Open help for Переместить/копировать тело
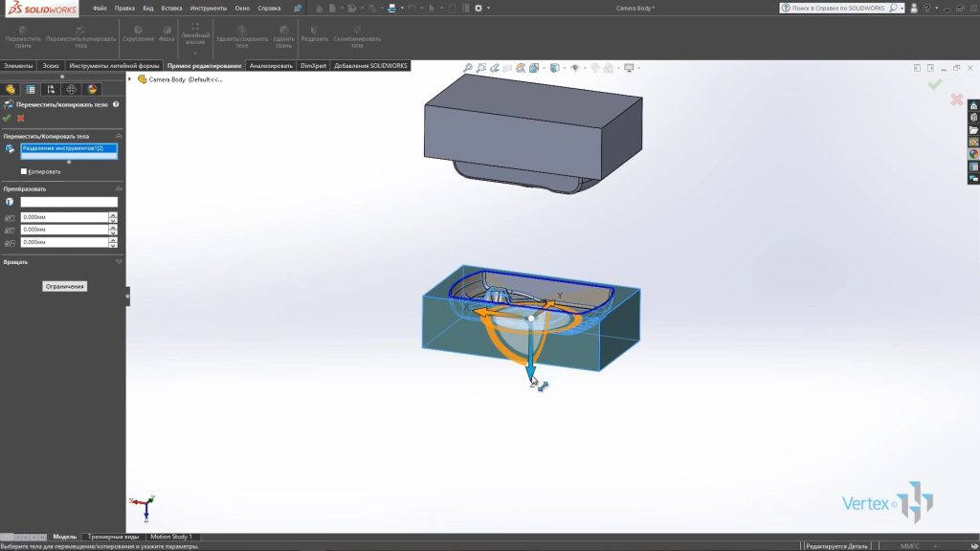This screenshot has width=980, height=551. (116, 104)
